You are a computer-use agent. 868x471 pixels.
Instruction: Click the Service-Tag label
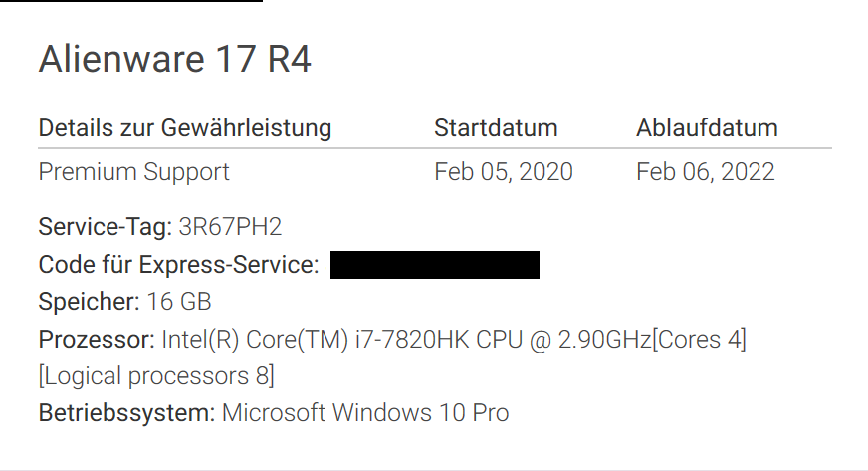(105, 227)
